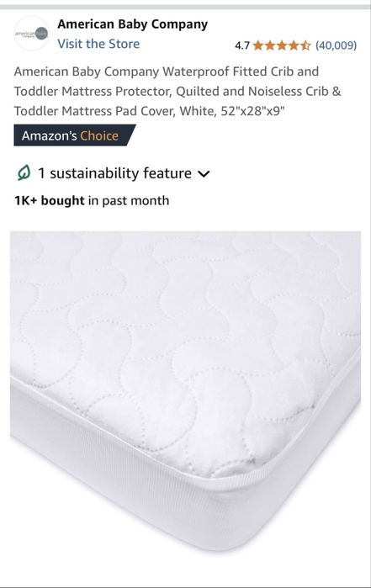Click the American Baby Company round logo
371x588 pixels.
[31, 34]
